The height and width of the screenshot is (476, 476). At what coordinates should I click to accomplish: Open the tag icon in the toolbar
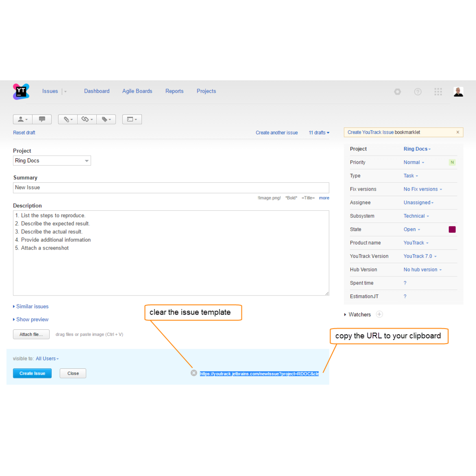106,119
